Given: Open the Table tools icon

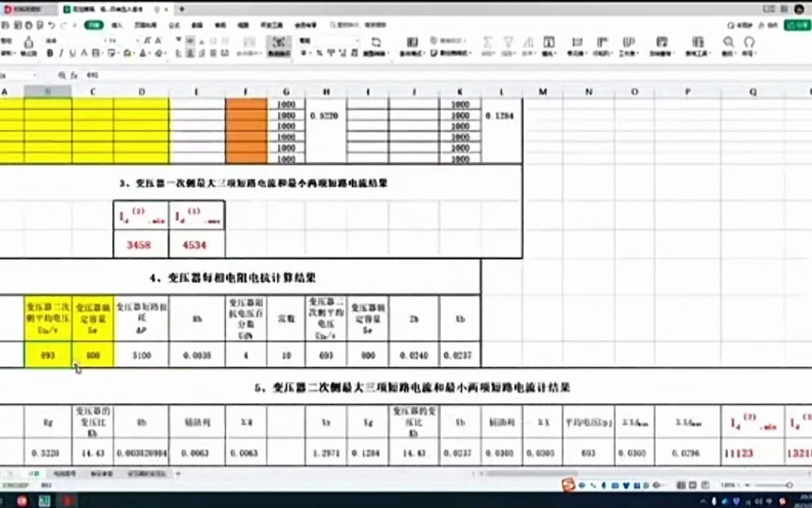Looking at the screenshot, I should point(698,46).
